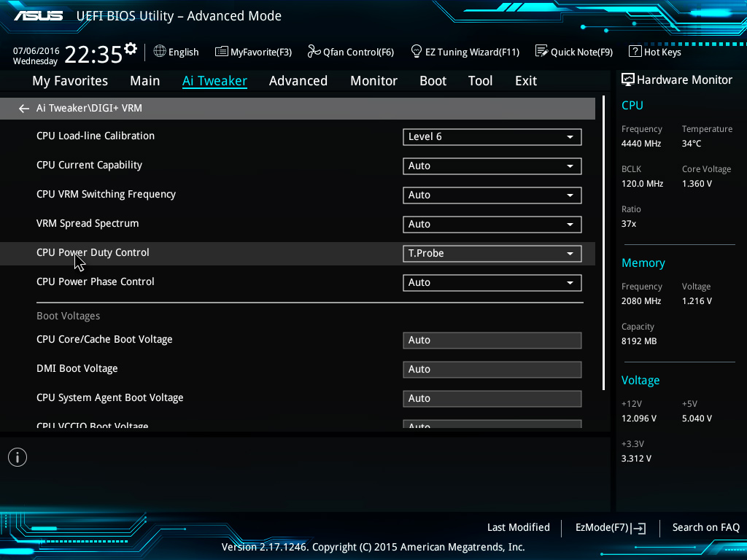
Task: Switch to the Advanced tab
Action: coord(298,81)
